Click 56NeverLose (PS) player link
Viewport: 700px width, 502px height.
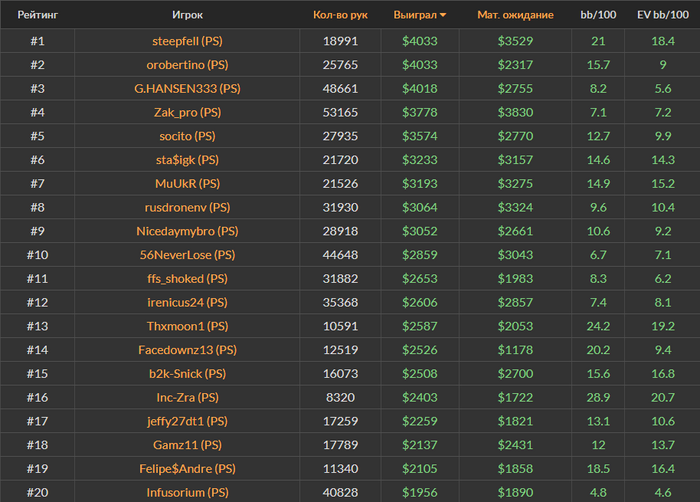point(187,255)
